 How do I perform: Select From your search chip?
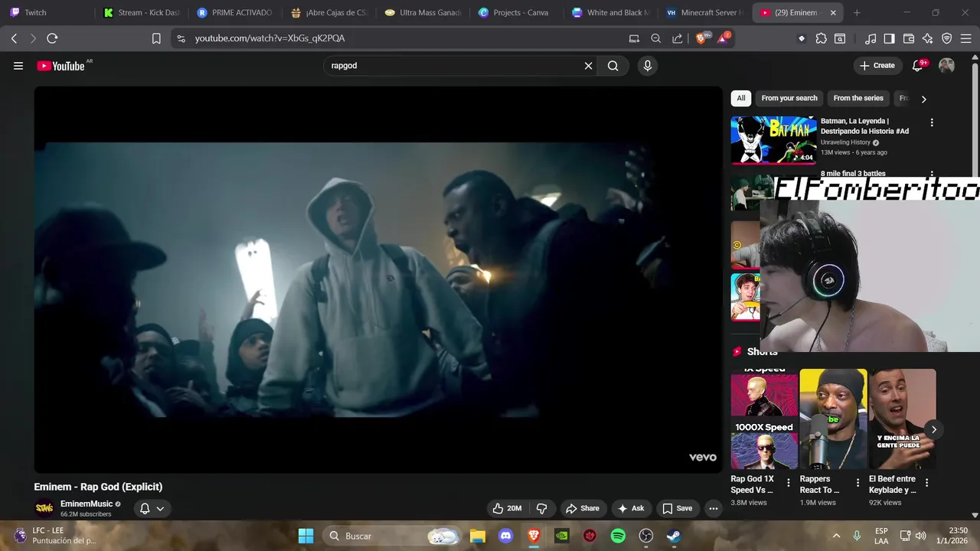[x=789, y=98]
